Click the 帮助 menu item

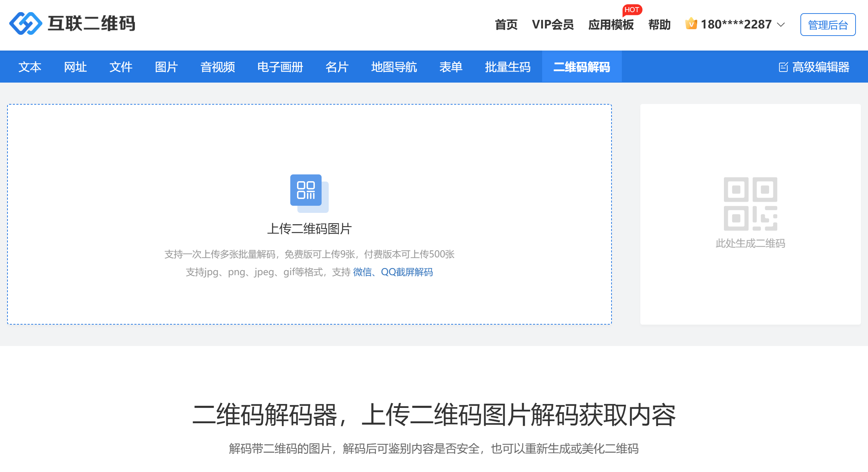pyautogui.click(x=659, y=24)
